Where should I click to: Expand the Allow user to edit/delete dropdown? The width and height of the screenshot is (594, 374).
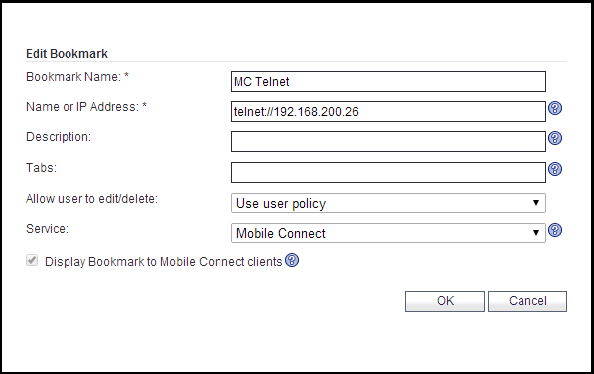(x=388, y=203)
